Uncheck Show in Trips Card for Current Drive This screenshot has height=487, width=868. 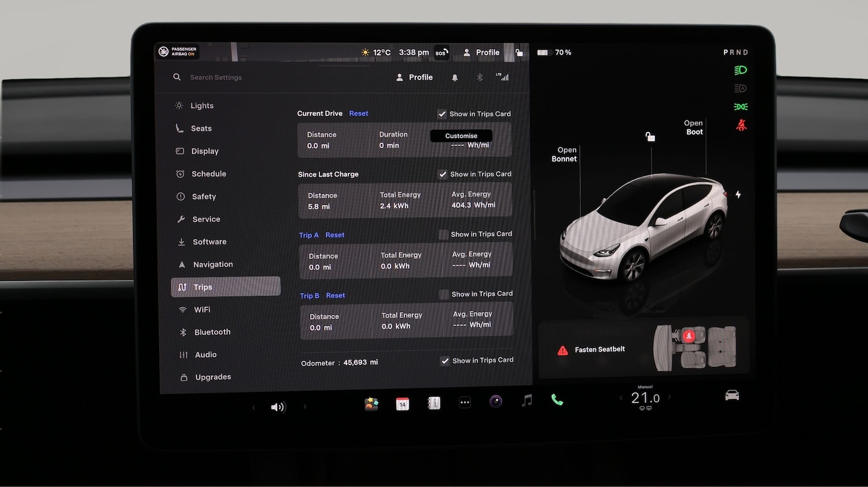tap(442, 113)
